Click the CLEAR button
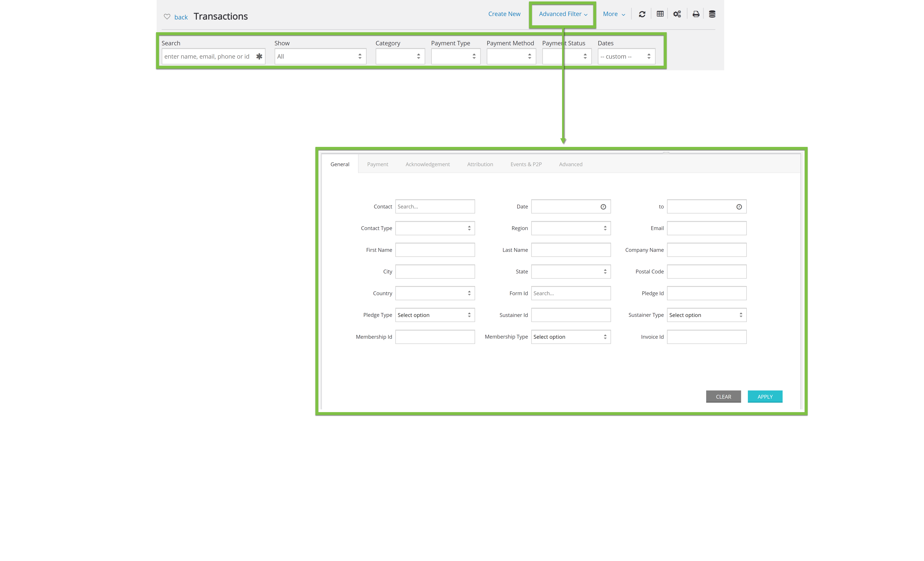This screenshot has height=561, width=924. (723, 396)
